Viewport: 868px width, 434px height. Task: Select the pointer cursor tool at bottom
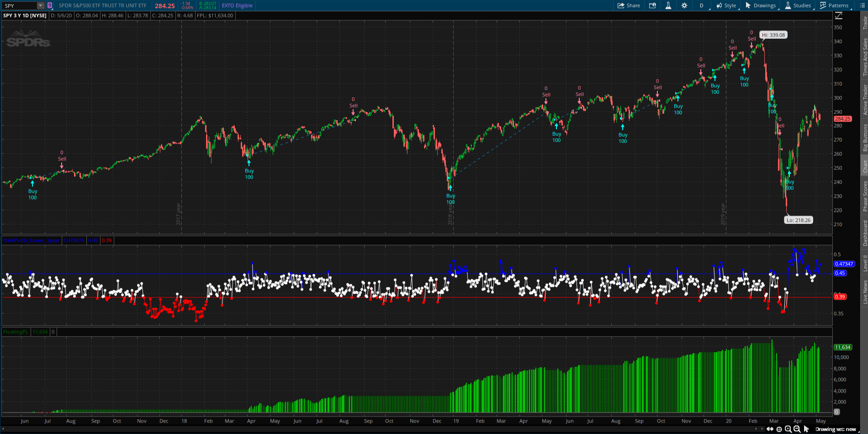(806, 429)
